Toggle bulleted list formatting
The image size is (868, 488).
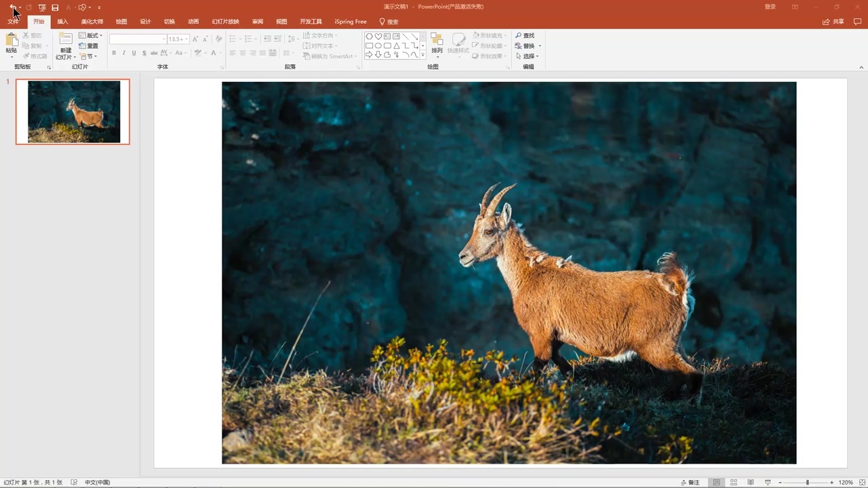(x=234, y=39)
